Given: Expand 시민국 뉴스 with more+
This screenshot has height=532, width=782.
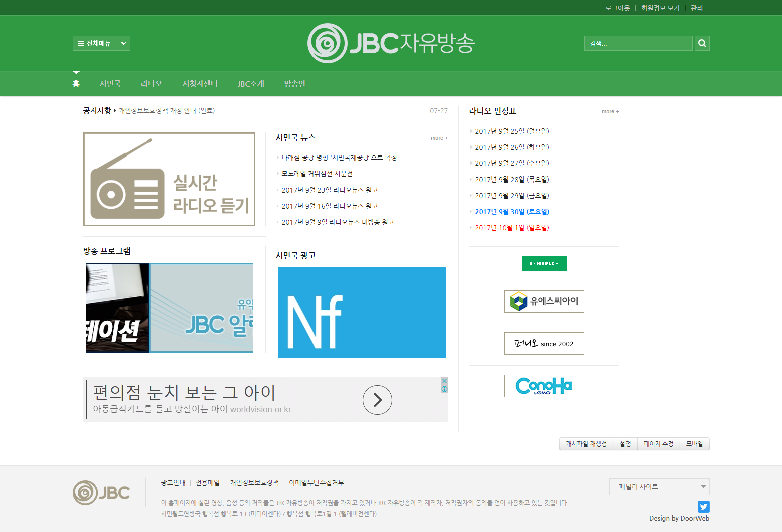Looking at the screenshot, I should tap(439, 137).
